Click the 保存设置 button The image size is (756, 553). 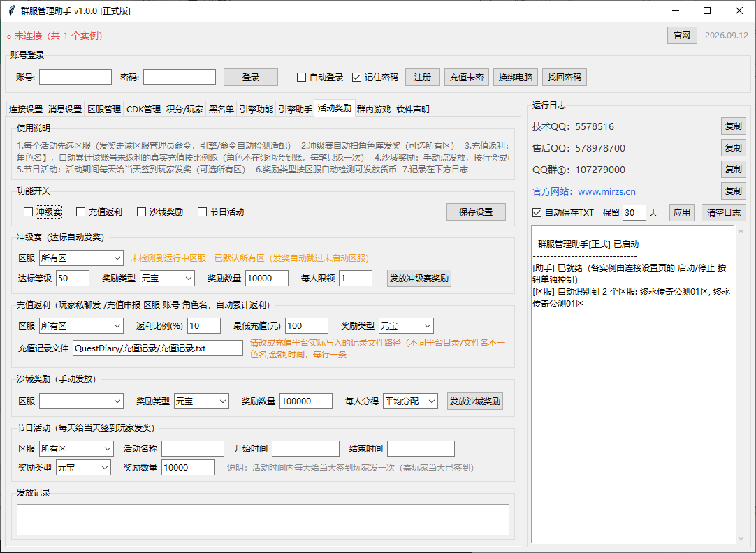tap(476, 212)
